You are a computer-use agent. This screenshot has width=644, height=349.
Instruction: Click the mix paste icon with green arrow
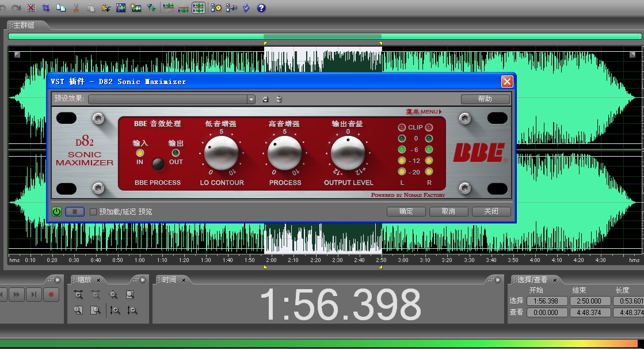coord(106,8)
